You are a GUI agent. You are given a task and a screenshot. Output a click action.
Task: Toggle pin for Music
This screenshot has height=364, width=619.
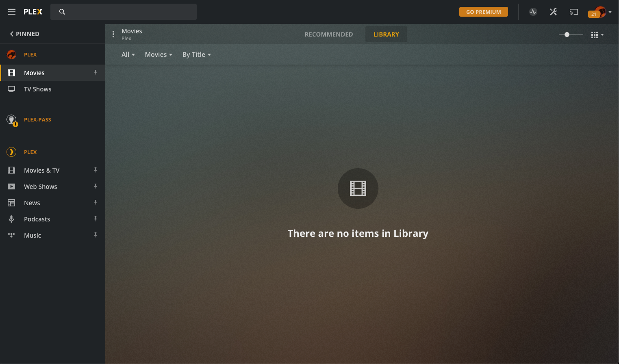tap(96, 235)
